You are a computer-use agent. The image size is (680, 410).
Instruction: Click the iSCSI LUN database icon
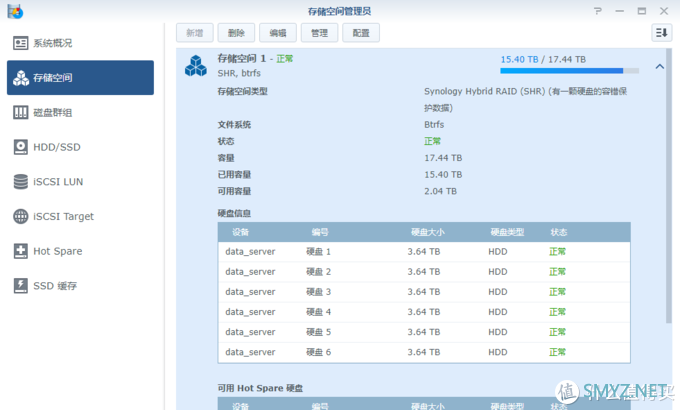(x=20, y=182)
